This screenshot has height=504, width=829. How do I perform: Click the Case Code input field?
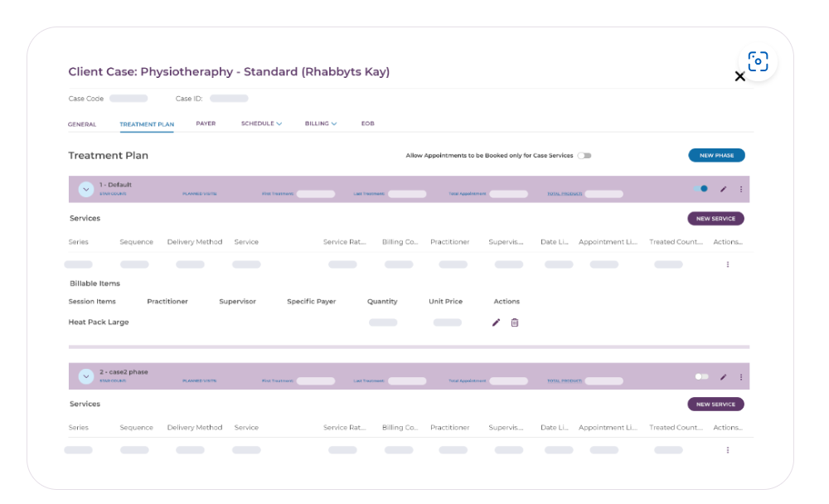coord(130,98)
